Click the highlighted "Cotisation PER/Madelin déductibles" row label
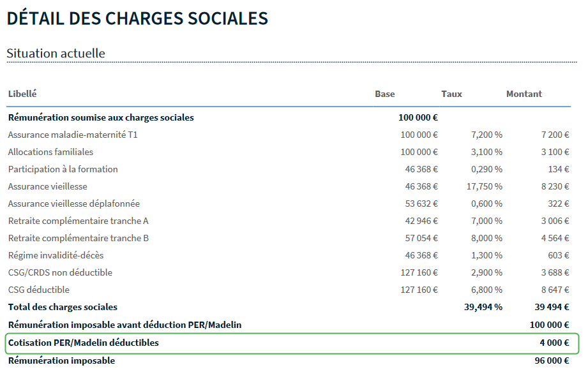Screen dimensions: 588x379 (83, 343)
